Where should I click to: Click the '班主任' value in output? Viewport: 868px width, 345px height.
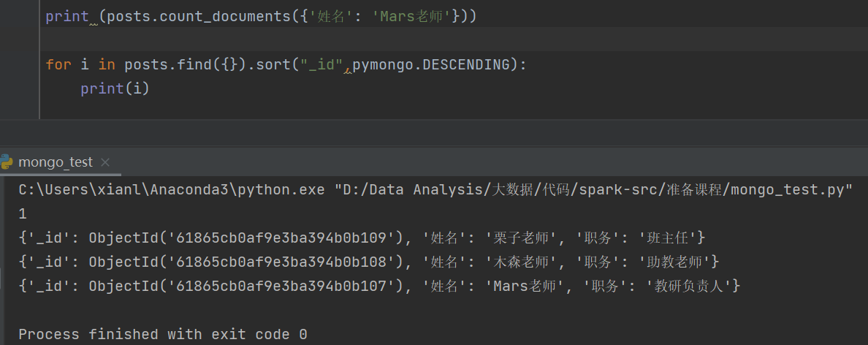tap(668, 238)
